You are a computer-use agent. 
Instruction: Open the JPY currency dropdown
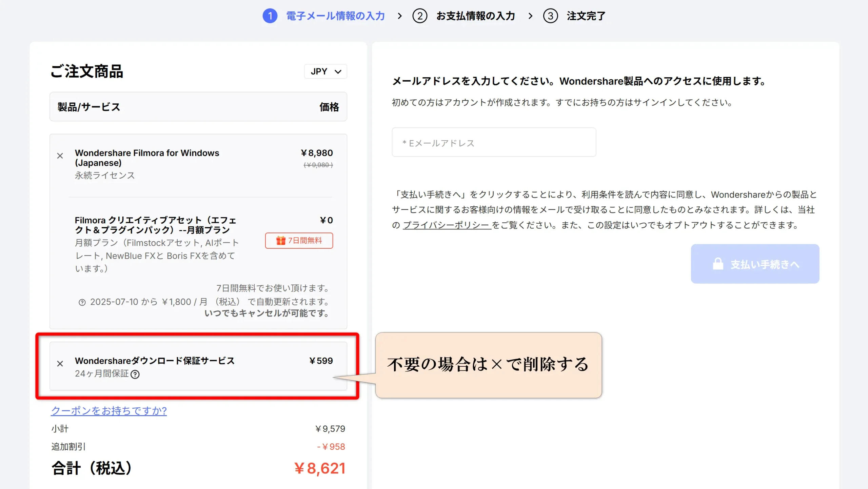(325, 72)
